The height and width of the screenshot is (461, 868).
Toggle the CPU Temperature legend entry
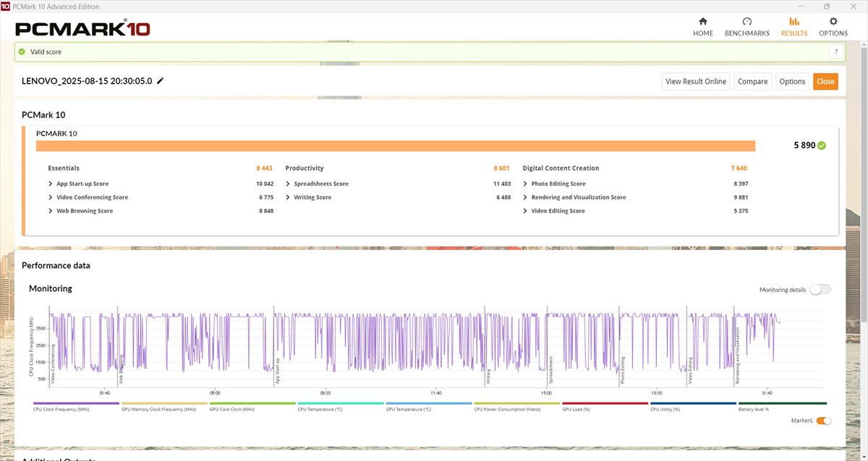pos(341,407)
